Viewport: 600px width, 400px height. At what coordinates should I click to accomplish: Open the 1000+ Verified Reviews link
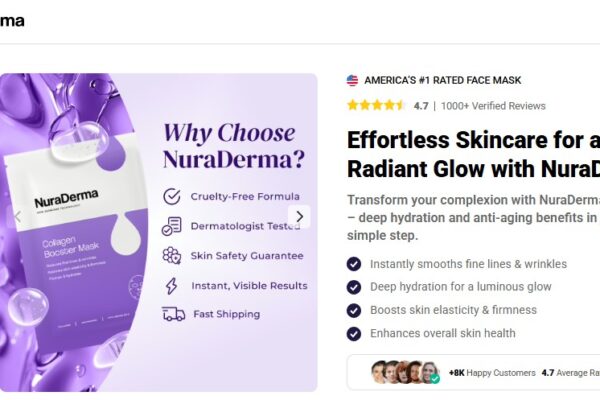[x=494, y=106]
